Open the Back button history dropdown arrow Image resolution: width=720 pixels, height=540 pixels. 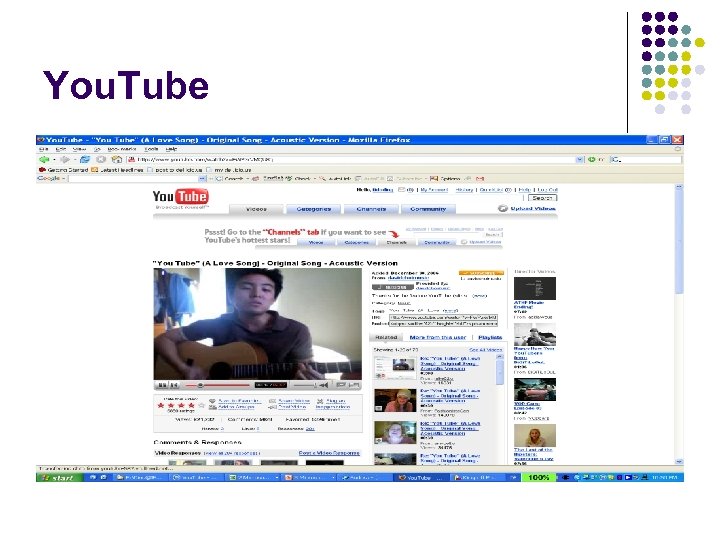[54, 159]
